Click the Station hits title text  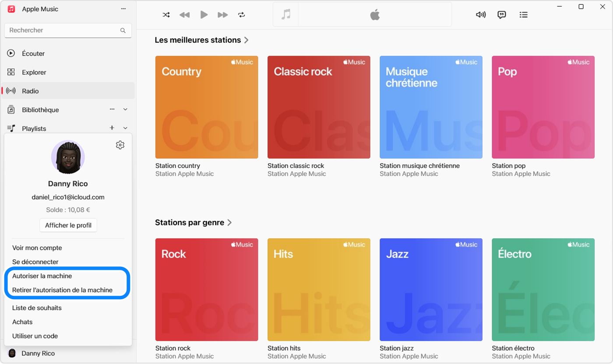coord(284,348)
